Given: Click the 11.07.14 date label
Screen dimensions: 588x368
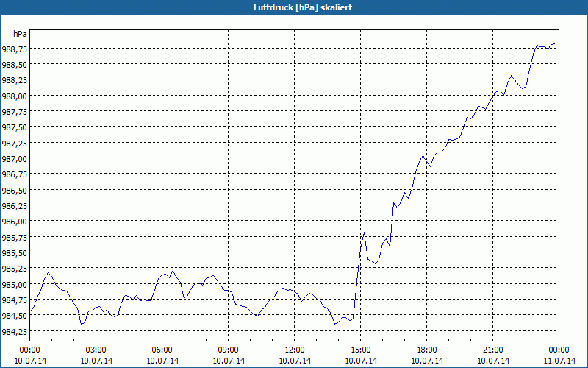Looking at the screenshot, I should (x=559, y=361).
